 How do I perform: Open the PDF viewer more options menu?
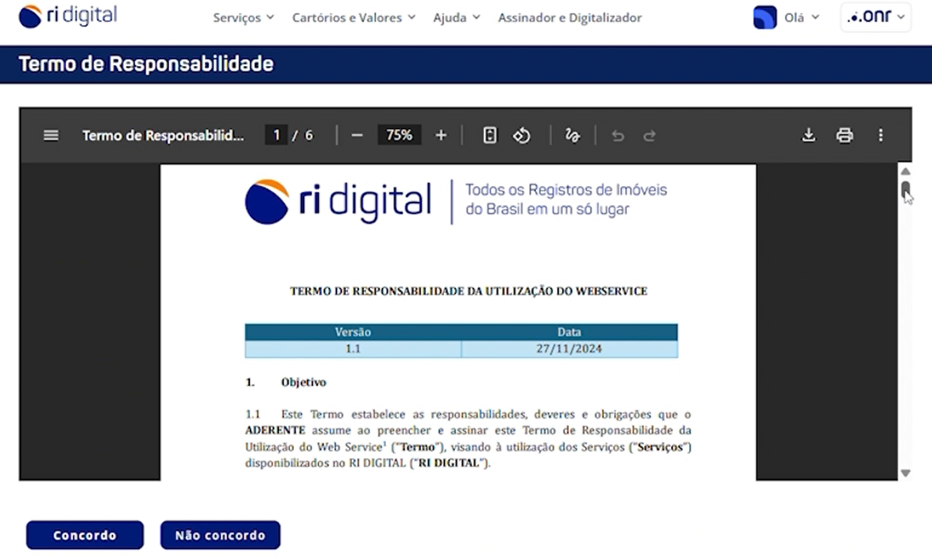[x=880, y=135]
